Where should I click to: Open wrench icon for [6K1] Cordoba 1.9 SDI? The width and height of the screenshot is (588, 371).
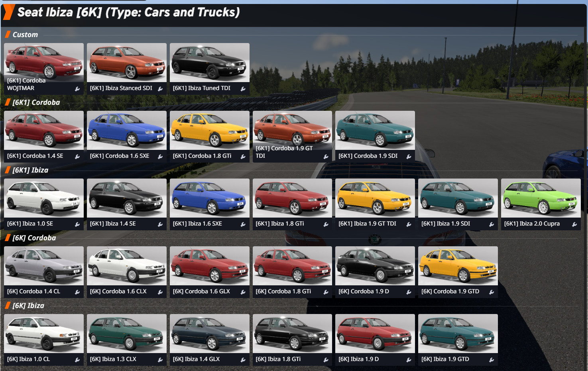(409, 157)
